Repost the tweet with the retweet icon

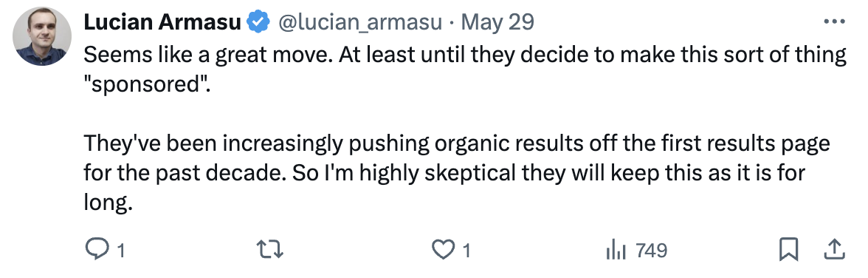pyautogui.click(x=272, y=250)
